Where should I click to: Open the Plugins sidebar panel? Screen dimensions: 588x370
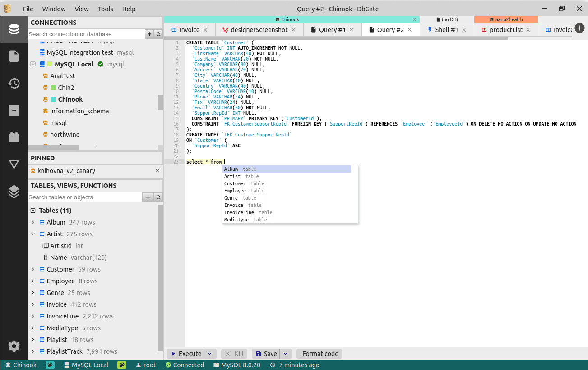[x=14, y=137]
